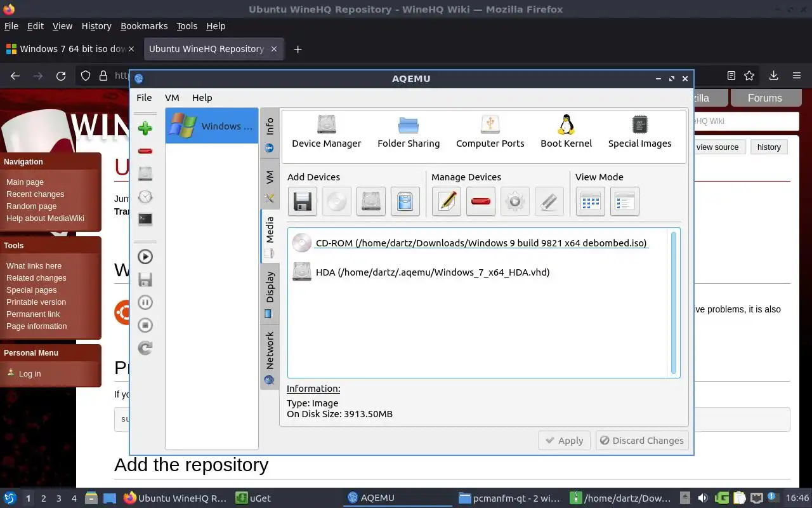This screenshot has width=812, height=508.
Task: Start the VM with the play button
Action: point(145,257)
